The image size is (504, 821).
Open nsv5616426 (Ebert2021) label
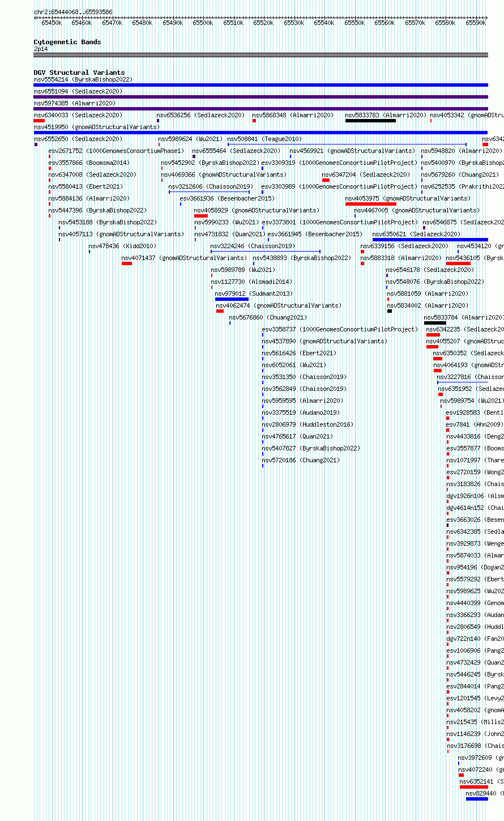click(x=299, y=353)
